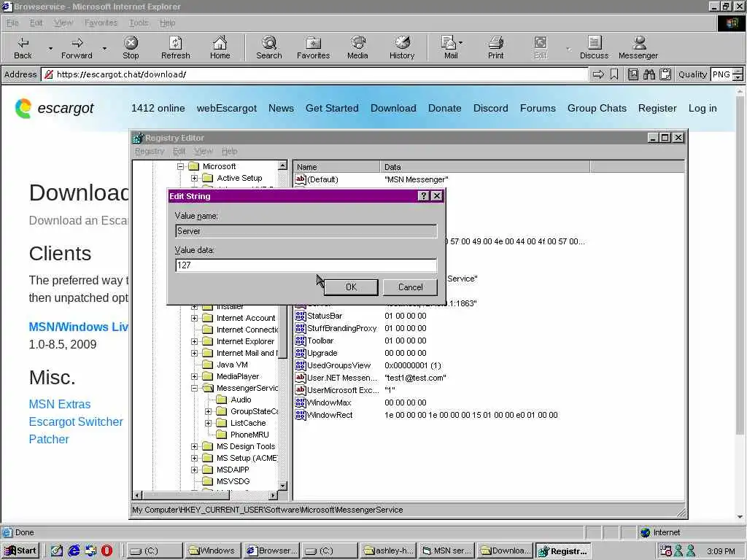Open the Escargot Switcher link
The height and width of the screenshot is (560, 747).
tap(76, 422)
